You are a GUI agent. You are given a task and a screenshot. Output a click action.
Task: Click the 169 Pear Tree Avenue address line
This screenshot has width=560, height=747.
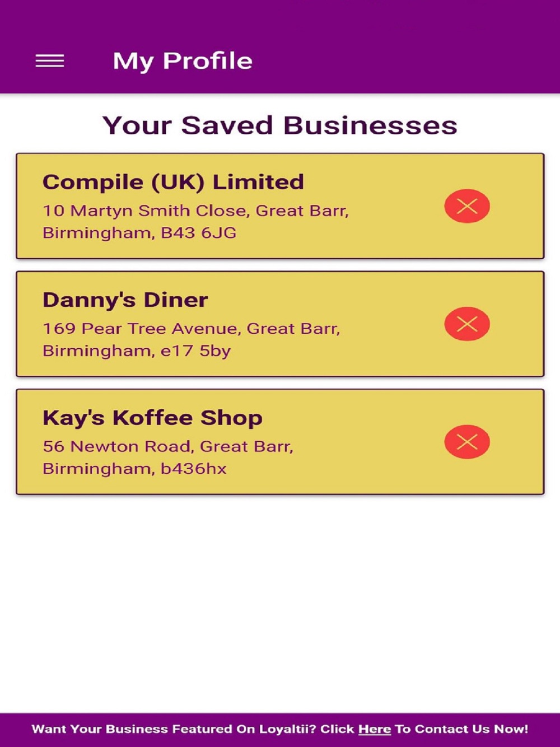pos(191,329)
